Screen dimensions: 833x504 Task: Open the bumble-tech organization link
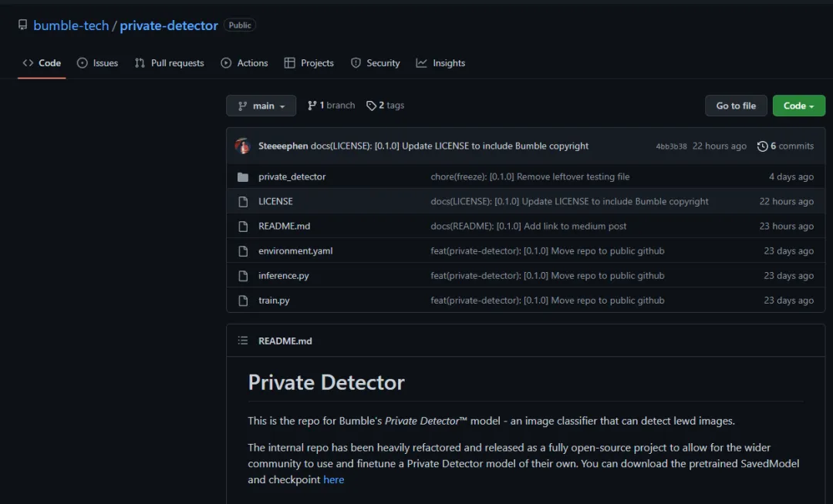(x=71, y=25)
